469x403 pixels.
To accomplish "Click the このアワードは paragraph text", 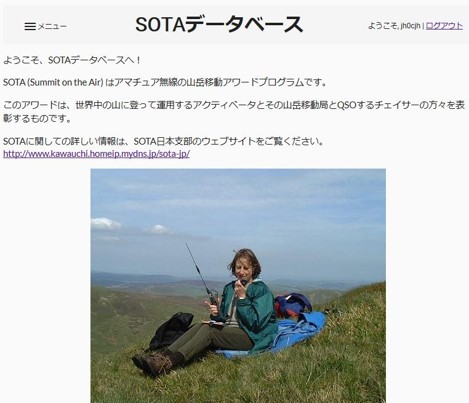I will (234, 112).
